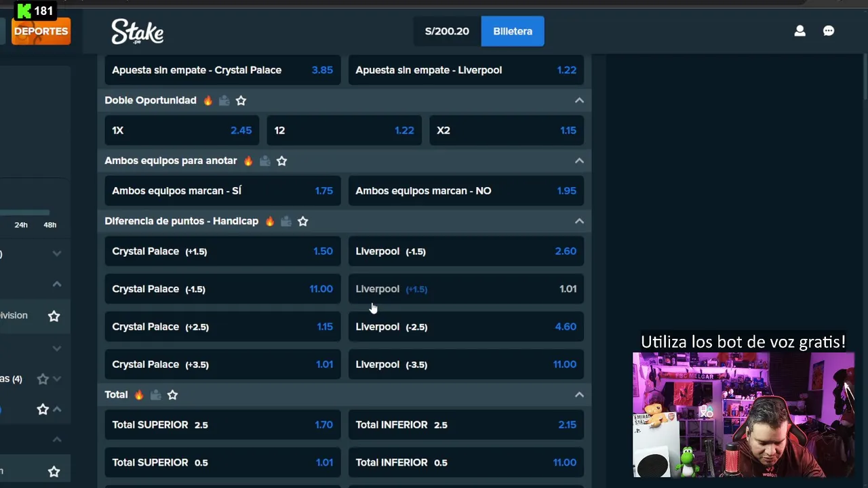Viewport: 868px width, 488px height.
Task: Choose Crystal Palace (+3.5) at 1.01
Action: (x=222, y=364)
